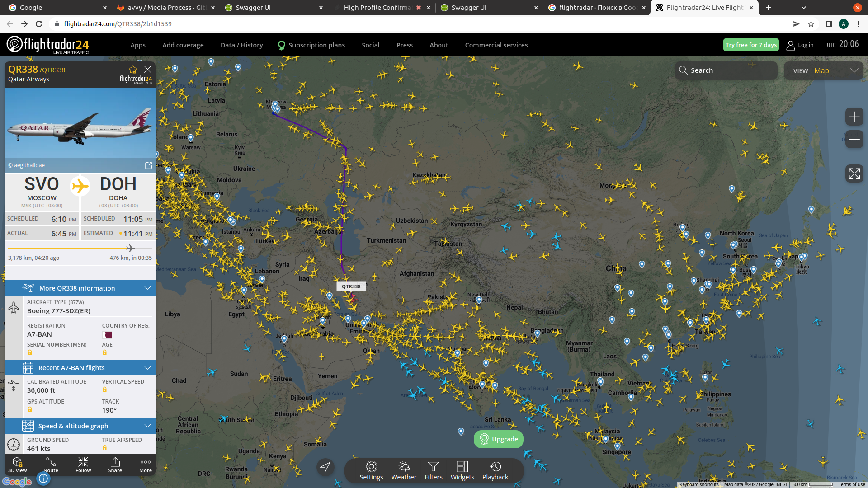Viewport: 868px width, 488px height.
Task: Open Terms of Use link
Action: point(852,484)
